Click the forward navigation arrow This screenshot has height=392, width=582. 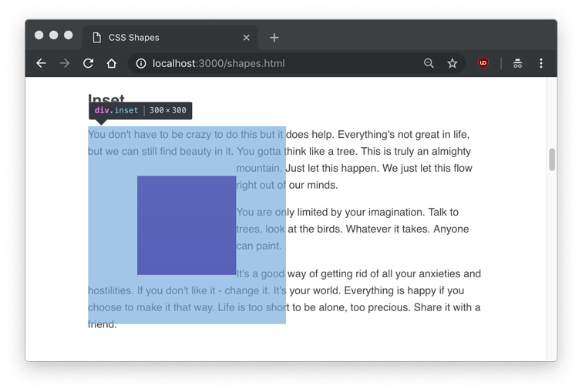(x=65, y=63)
